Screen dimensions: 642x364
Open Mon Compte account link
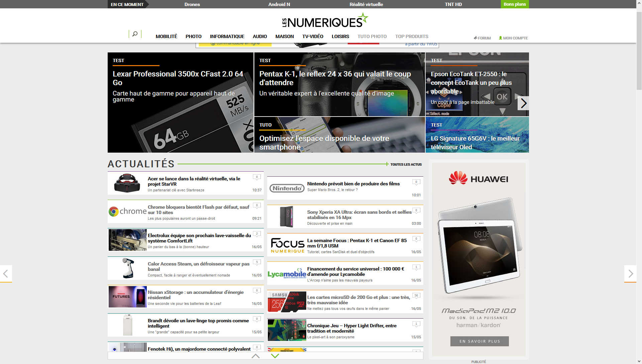tap(513, 38)
